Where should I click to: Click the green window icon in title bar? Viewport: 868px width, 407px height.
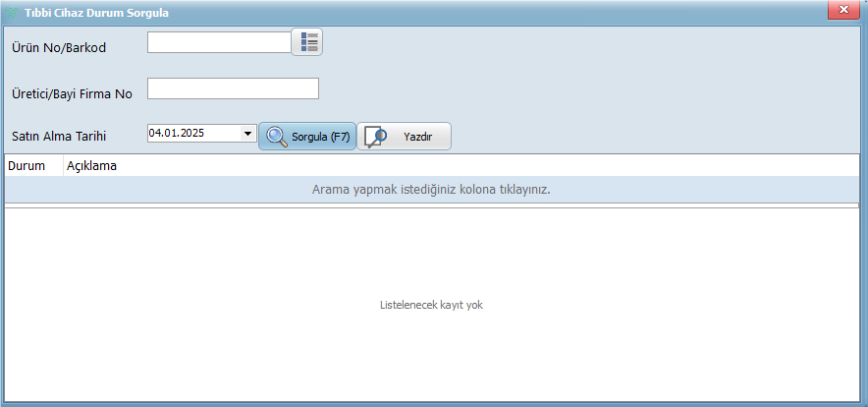pyautogui.click(x=13, y=13)
